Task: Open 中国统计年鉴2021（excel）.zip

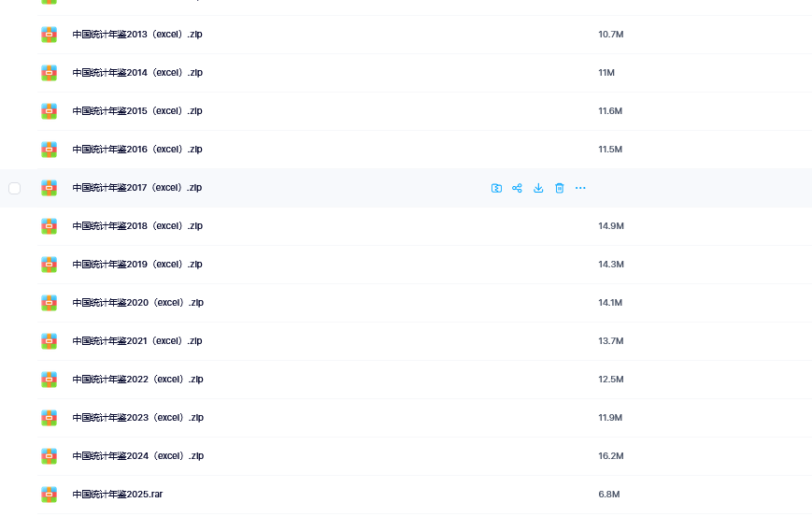Action: coord(137,341)
